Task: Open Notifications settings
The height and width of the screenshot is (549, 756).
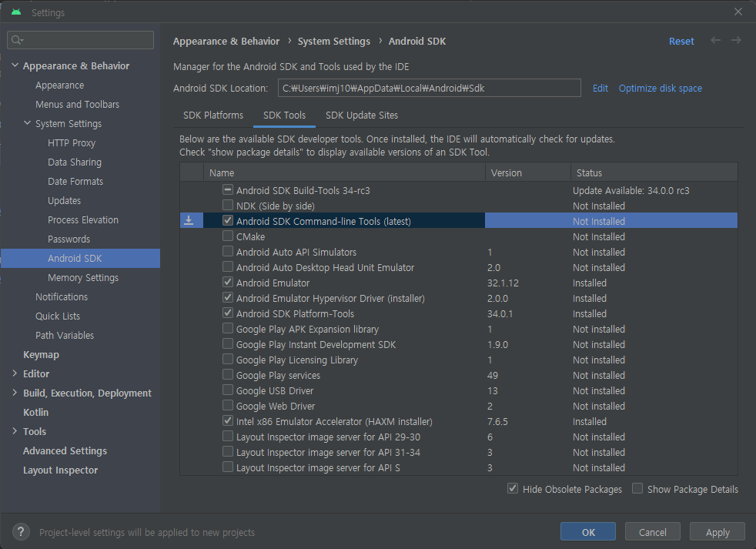Action: click(62, 296)
